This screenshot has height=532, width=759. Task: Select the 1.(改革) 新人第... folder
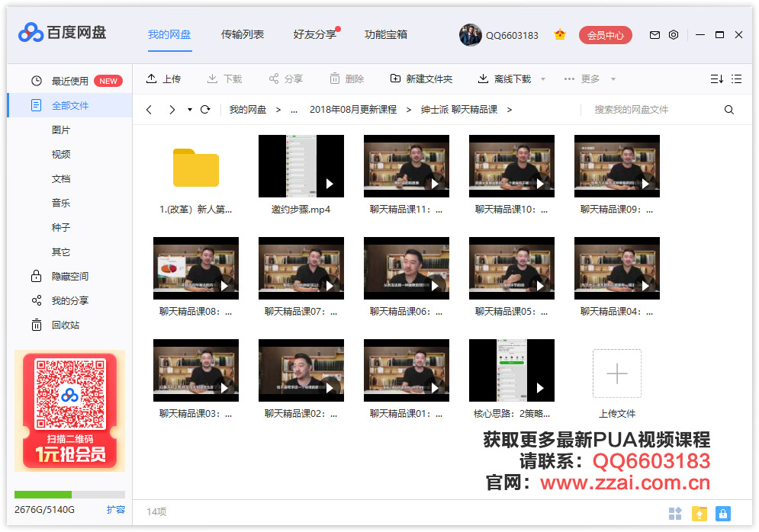tap(196, 168)
